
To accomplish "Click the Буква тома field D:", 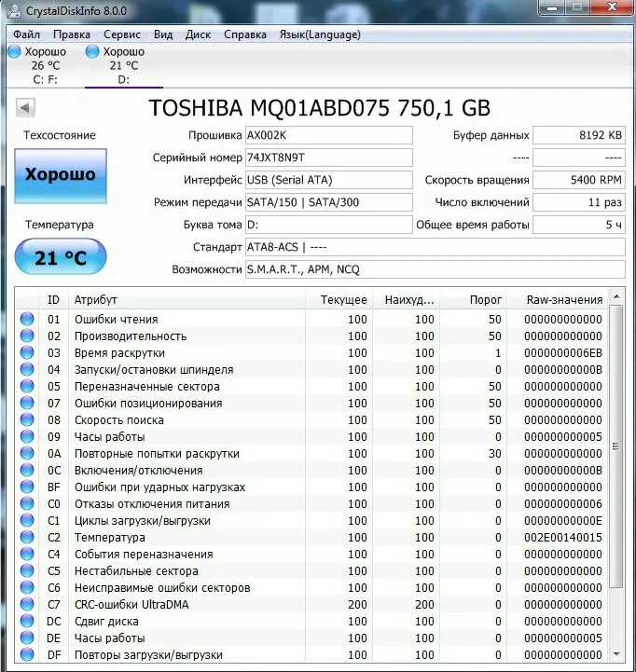I will point(329,225).
